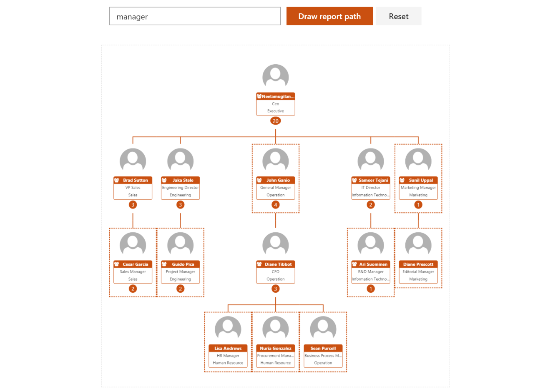Click inside the manager search field
The height and width of the screenshot is (392, 558).
tap(195, 16)
